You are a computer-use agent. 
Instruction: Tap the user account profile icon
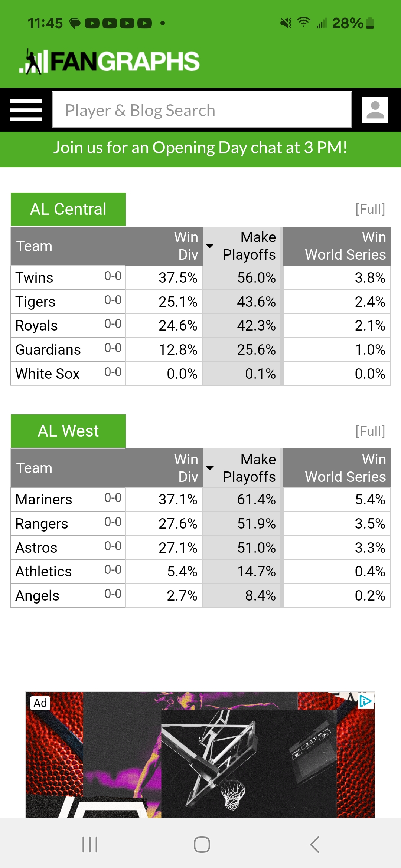(x=375, y=110)
